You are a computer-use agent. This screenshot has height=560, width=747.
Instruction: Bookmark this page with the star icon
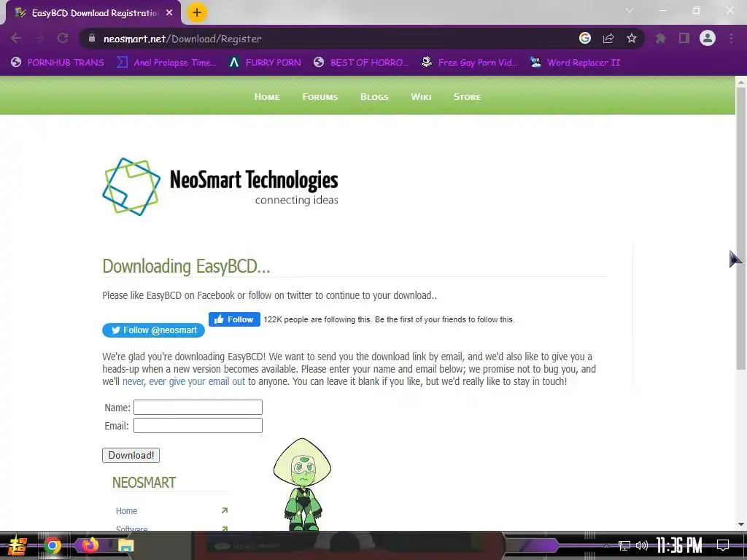632,38
